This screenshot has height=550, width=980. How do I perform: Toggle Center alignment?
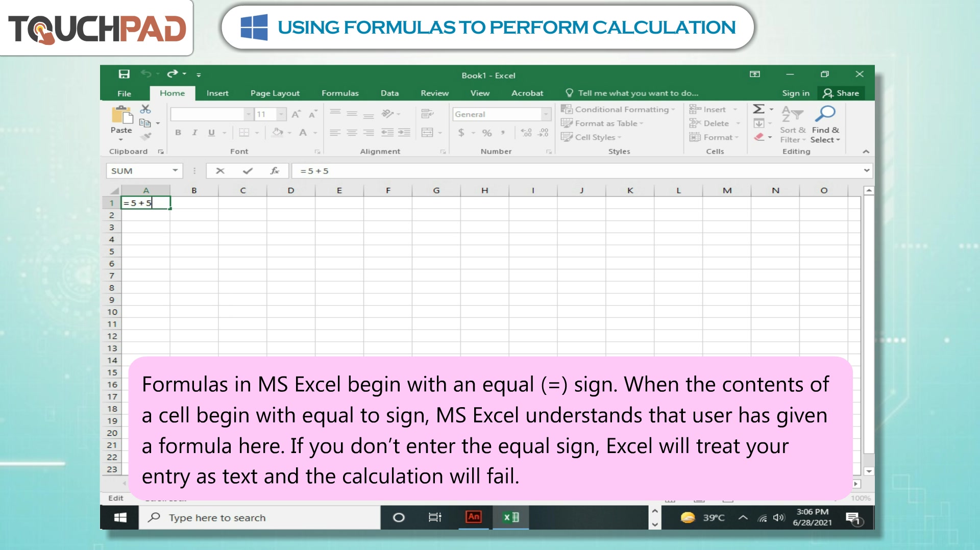(352, 133)
